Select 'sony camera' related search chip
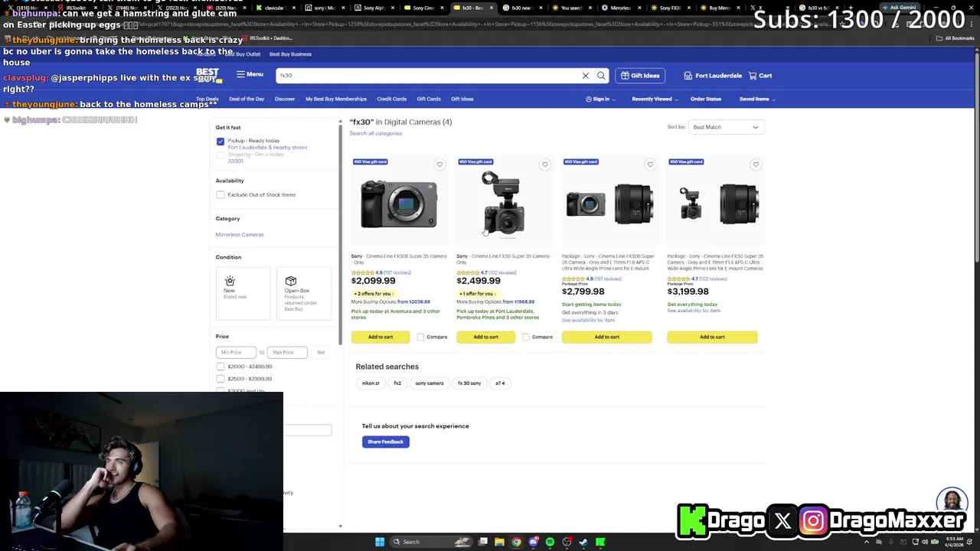 point(430,383)
